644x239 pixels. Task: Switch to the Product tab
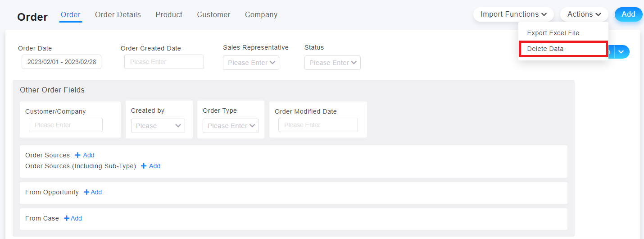(169, 15)
